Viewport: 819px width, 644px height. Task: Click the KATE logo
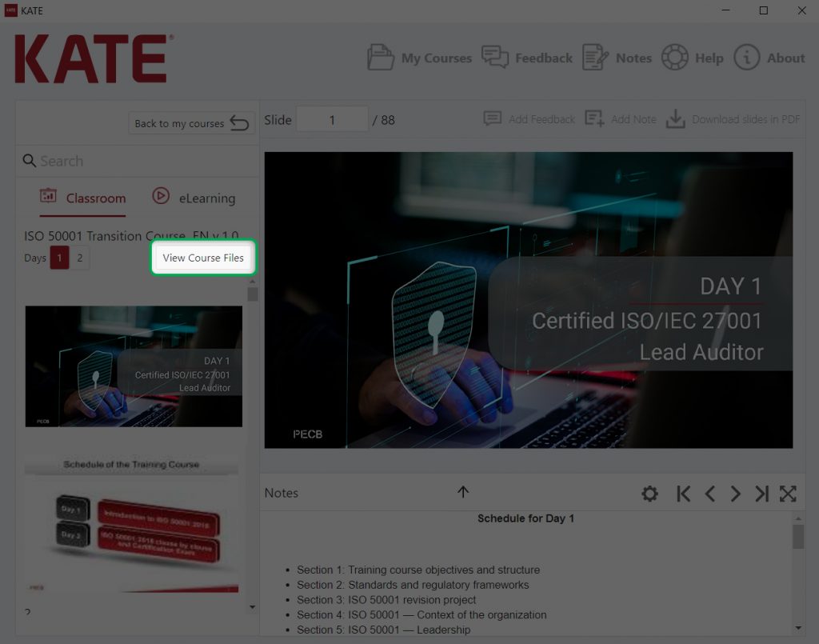click(x=94, y=58)
